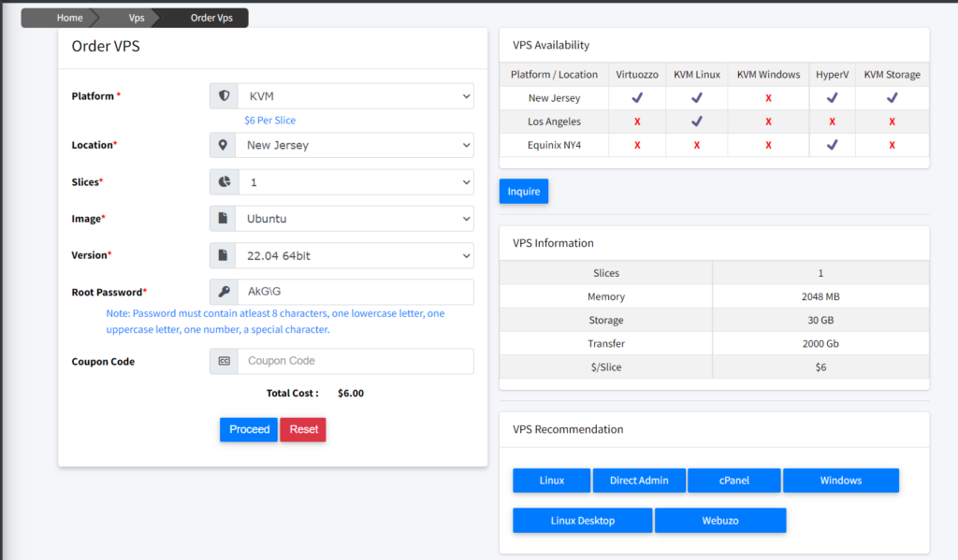Select Home in the breadcrumb

coord(69,17)
